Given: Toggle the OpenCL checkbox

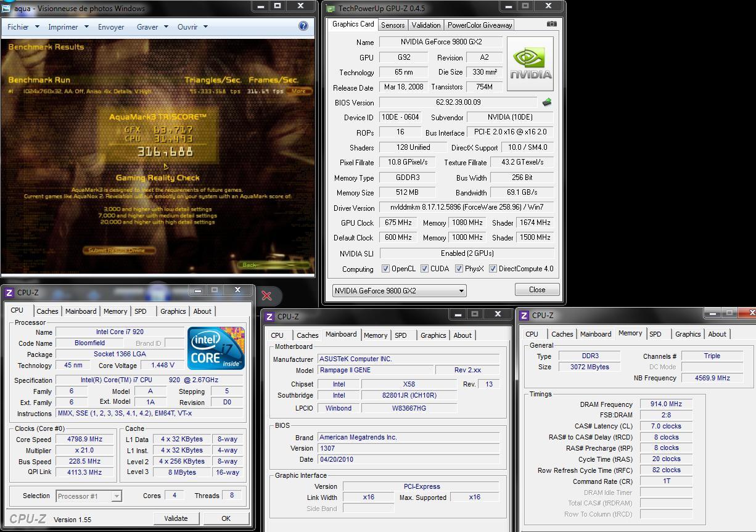Looking at the screenshot, I should 385,269.
